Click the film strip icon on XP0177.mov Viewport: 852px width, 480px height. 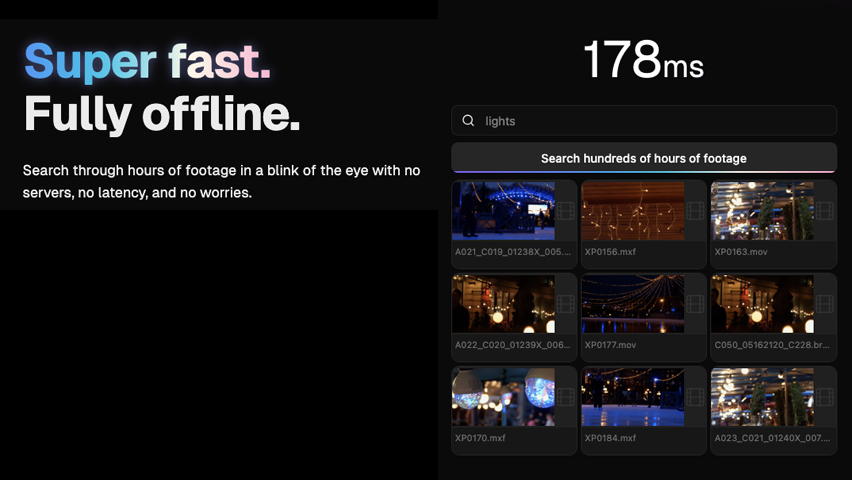coord(696,304)
